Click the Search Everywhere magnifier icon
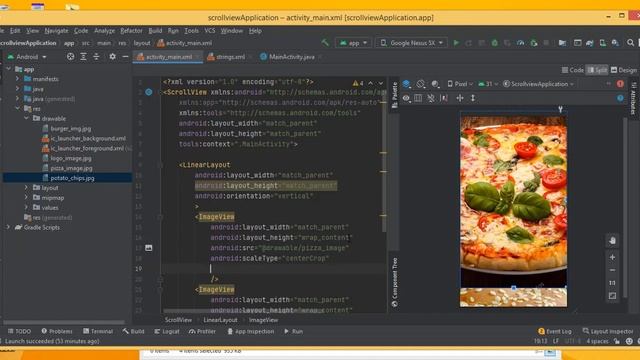 (631, 42)
